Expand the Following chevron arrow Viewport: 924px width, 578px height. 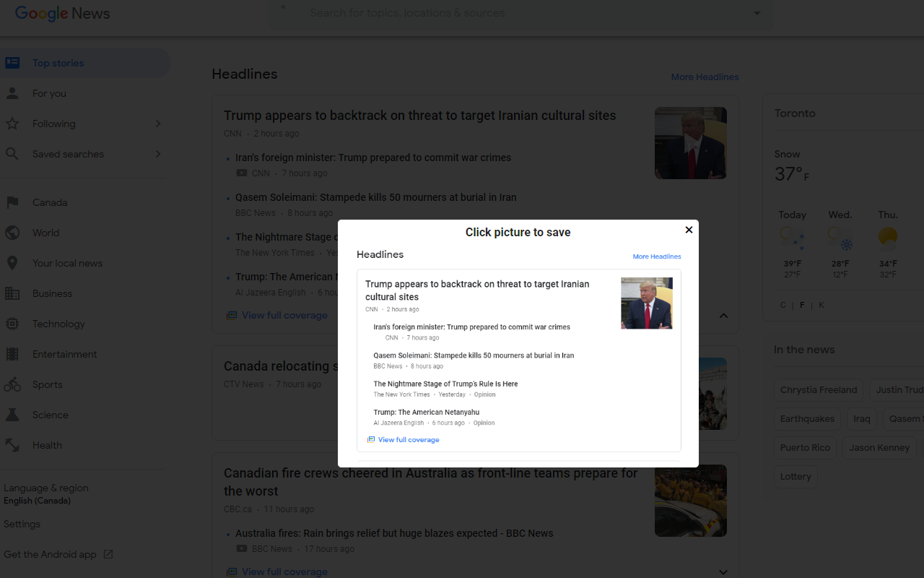pos(158,124)
